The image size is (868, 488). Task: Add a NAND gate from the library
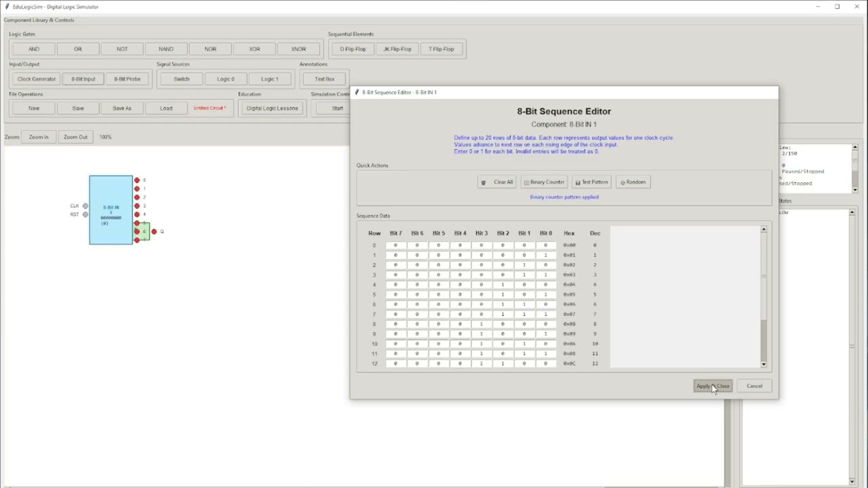tap(166, 49)
